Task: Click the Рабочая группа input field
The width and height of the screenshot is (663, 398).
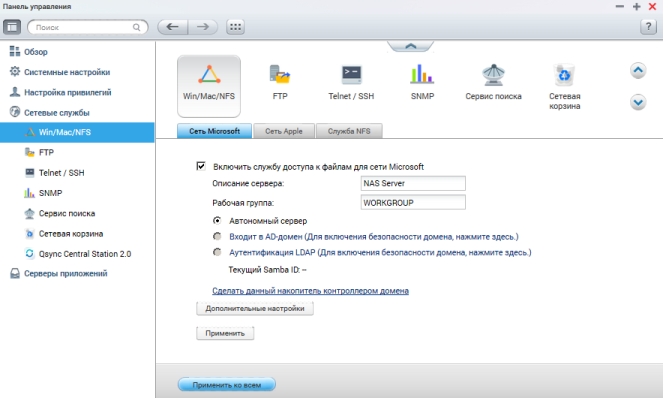Action: pos(413,203)
